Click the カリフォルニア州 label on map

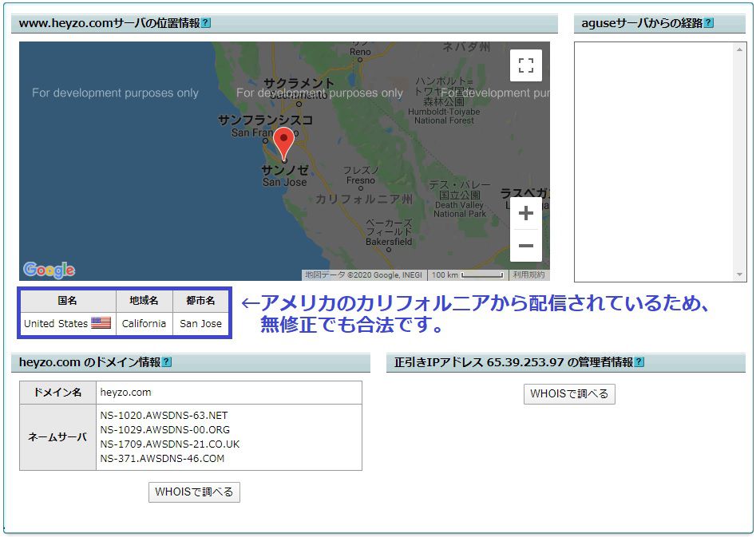click(364, 199)
